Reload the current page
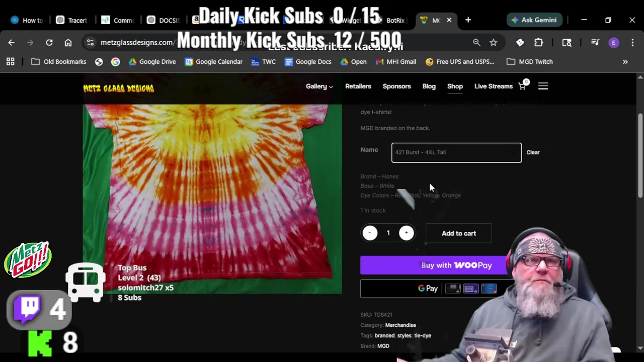 (x=49, y=43)
